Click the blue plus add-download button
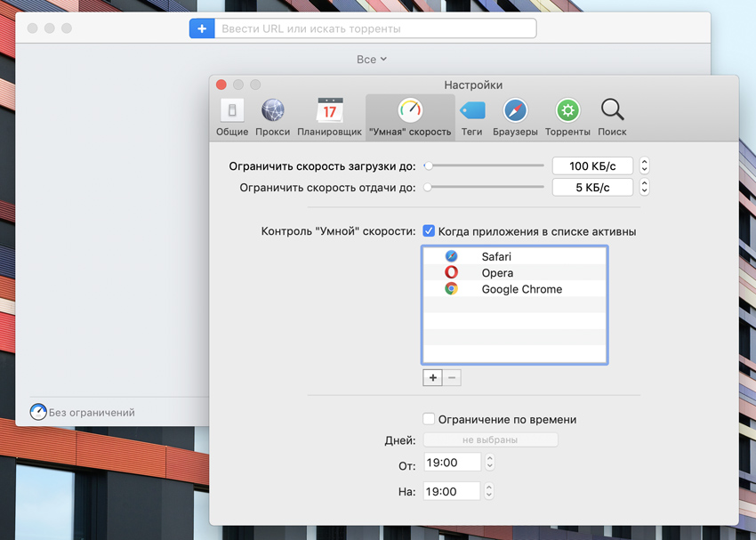The width and height of the screenshot is (756, 540). 202,28
